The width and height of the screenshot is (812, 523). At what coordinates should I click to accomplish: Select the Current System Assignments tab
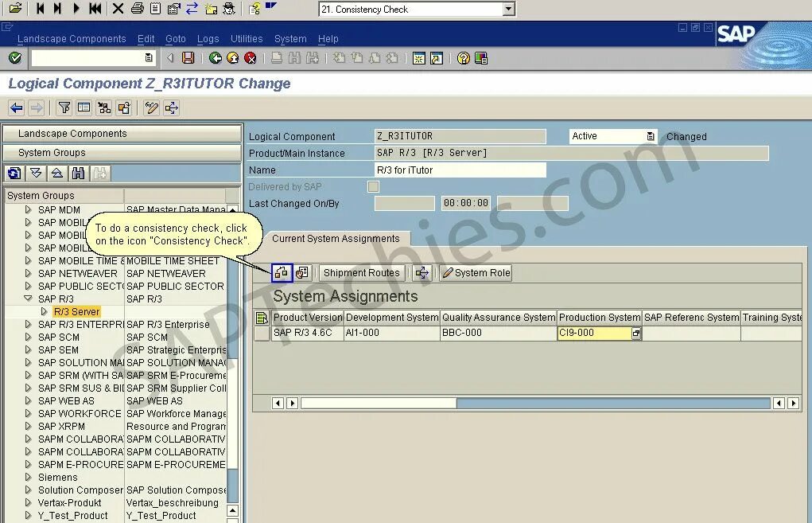click(336, 239)
